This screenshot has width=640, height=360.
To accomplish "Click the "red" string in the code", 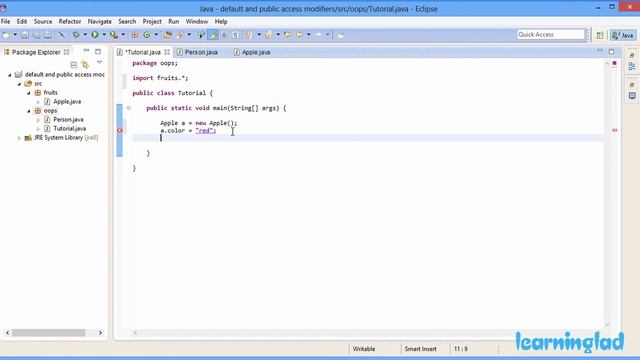I will coord(205,131).
